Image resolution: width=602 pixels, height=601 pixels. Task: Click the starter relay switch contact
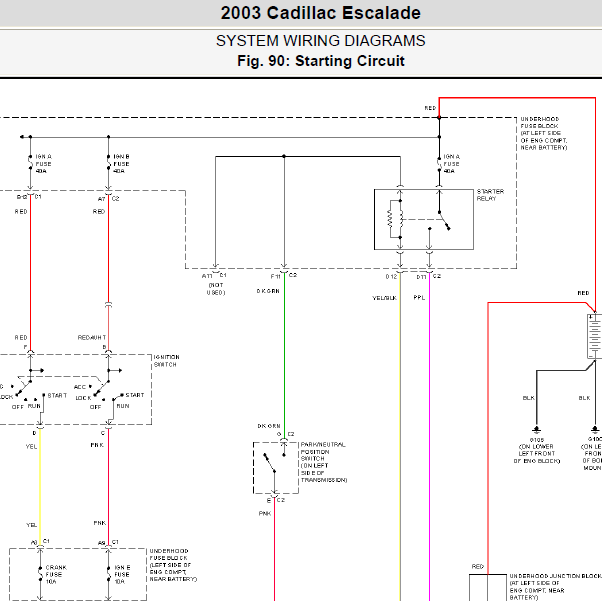pyautogui.click(x=444, y=221)
